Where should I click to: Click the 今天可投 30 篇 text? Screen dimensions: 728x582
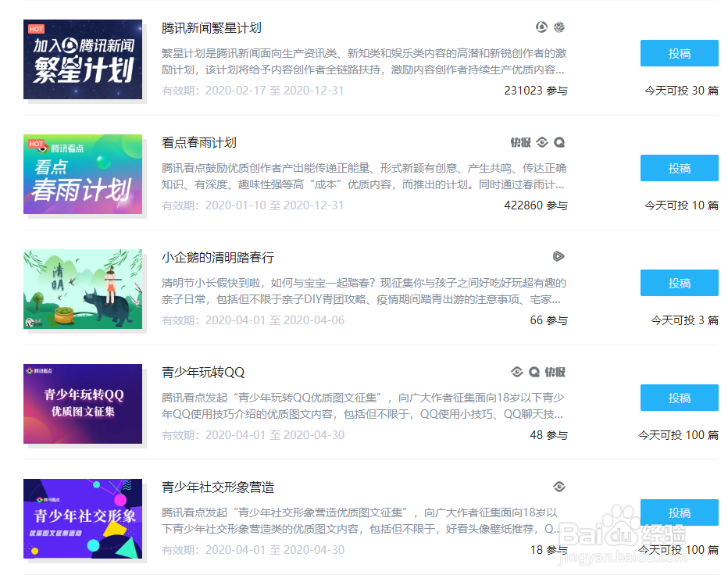pyautogui.click(x=682, y=91)
